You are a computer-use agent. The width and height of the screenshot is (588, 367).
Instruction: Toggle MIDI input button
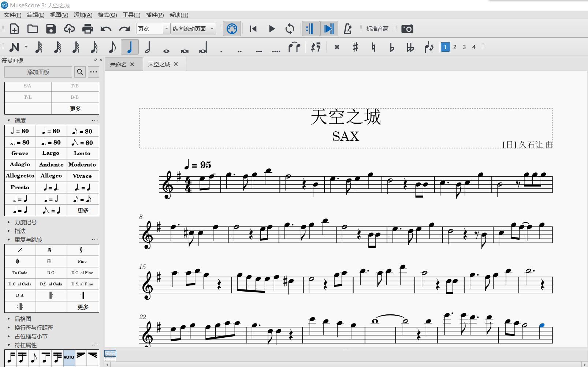tap(232, 29)
